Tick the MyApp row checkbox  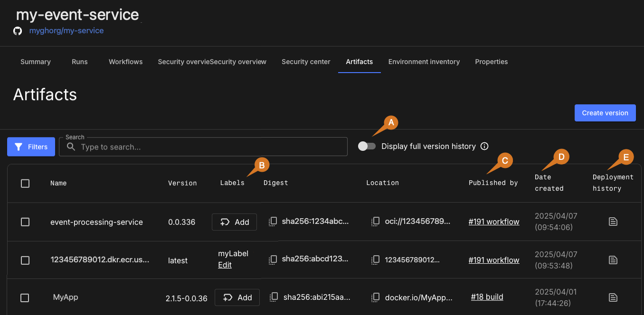25,298
